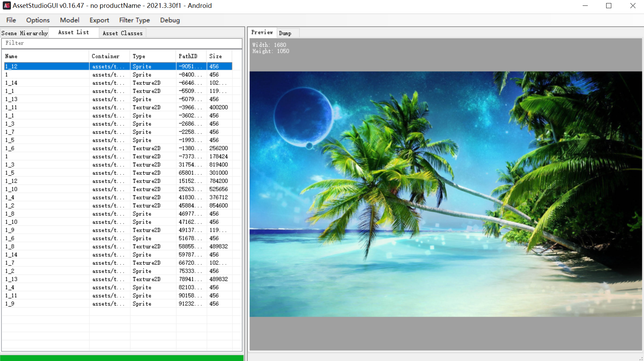Screen dimensions: 644x361
Task: Select the 1_5 Sprite asset row
Action: [x=118, y=140]
